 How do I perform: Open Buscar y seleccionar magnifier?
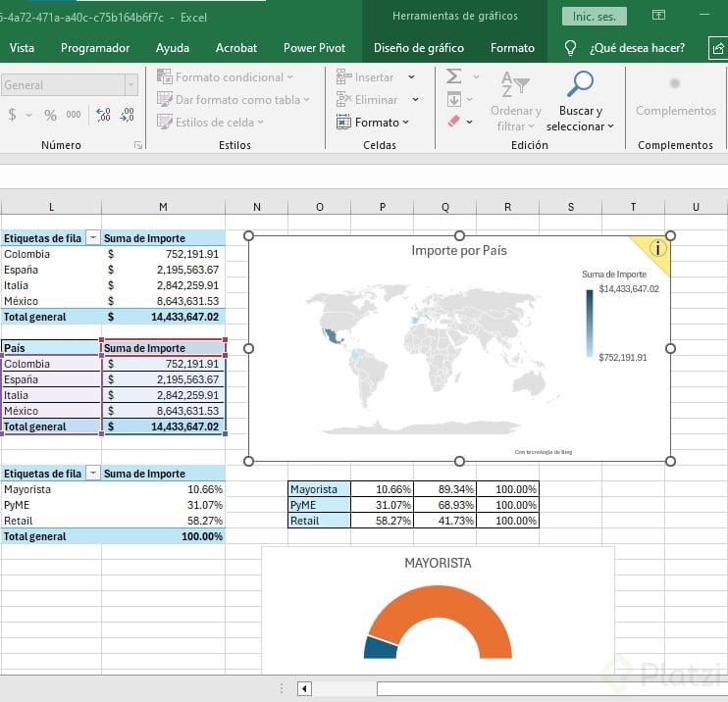pos(581,84)
